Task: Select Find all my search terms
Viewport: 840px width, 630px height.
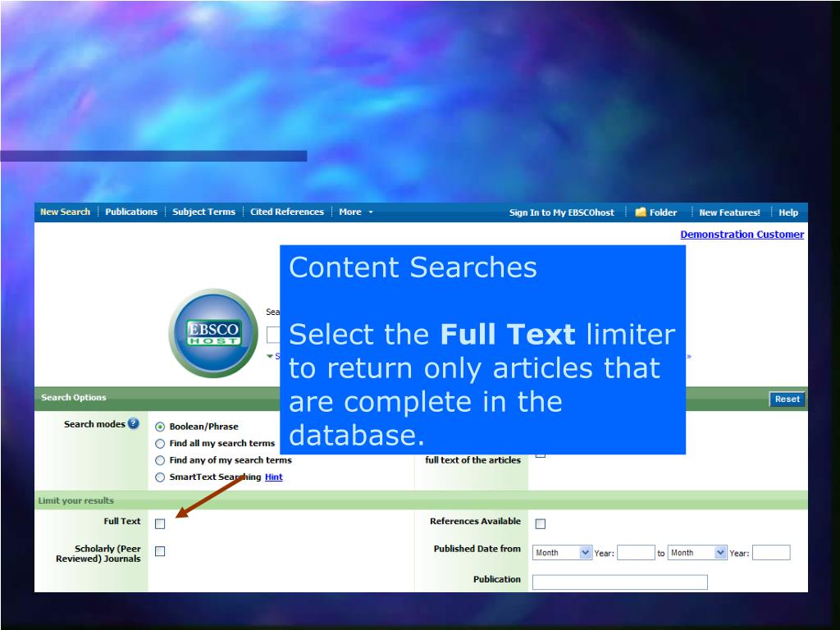Action: click(160, 444)
